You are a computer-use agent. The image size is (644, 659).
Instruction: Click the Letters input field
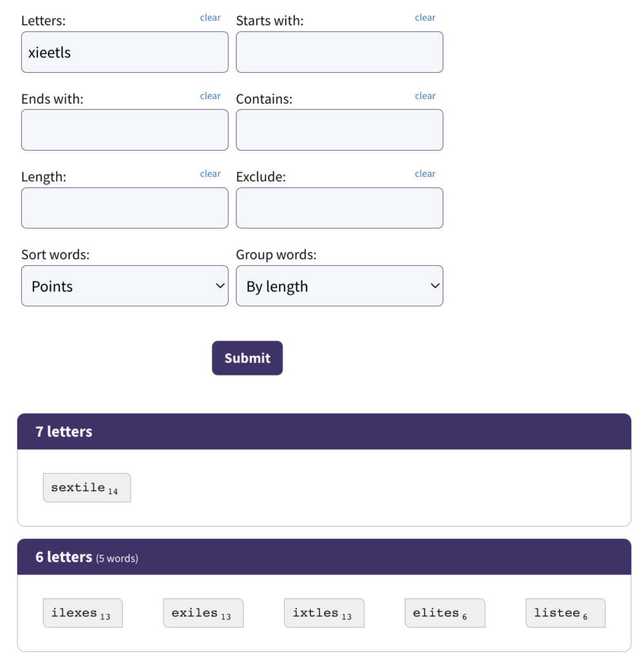click(124, 52)
